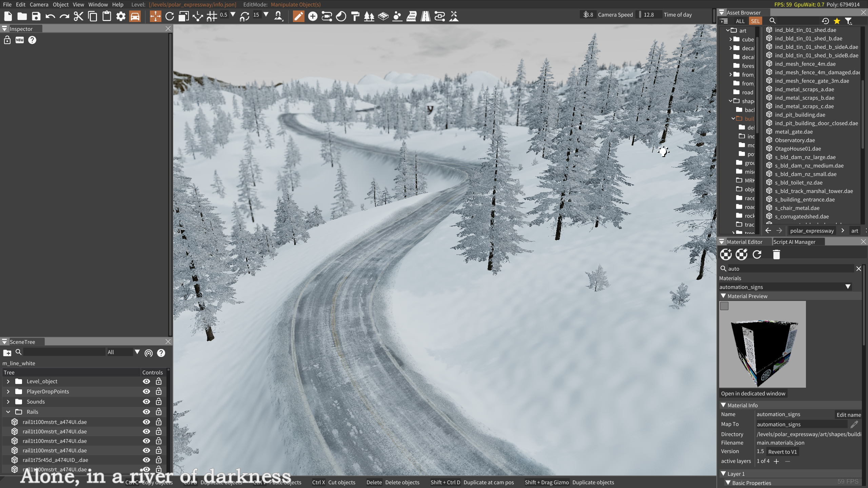Screen dimensions: 868x488
Task: Open the Camera menu
Action: point(39,4)
